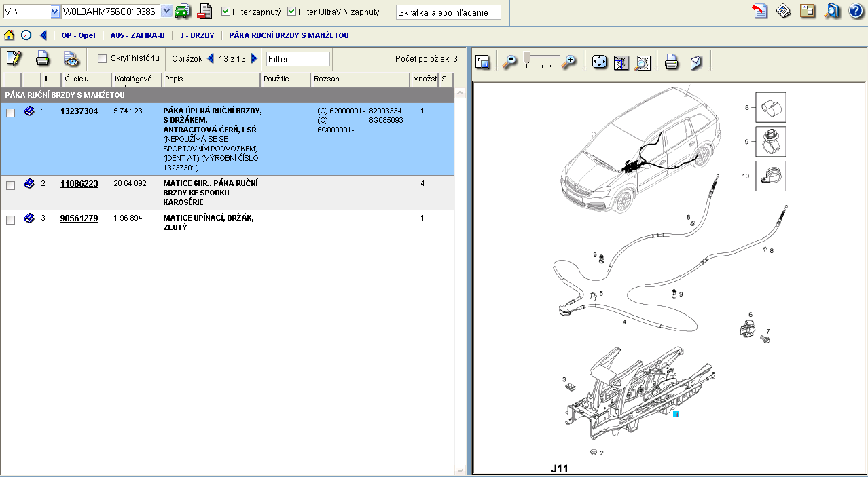
Task: Click the 'Skratka alebo hľadanie' search field
Action: 448,13
